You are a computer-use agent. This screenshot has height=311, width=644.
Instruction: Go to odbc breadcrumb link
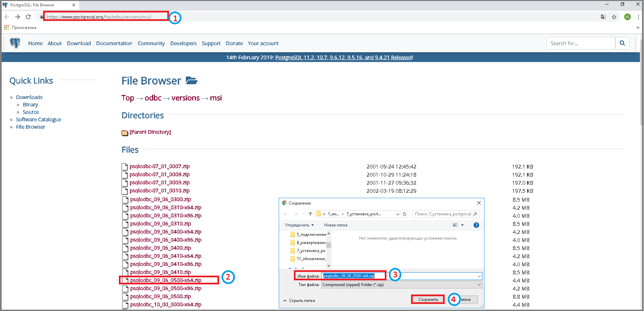click(x=153, y=98)
